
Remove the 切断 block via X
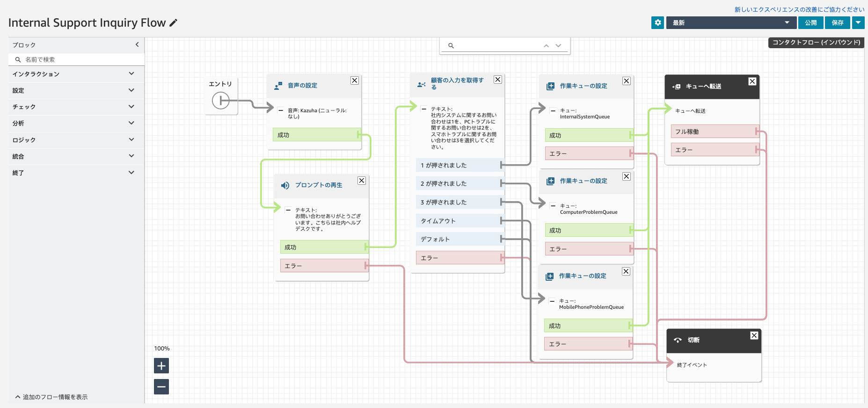(754, 335)
